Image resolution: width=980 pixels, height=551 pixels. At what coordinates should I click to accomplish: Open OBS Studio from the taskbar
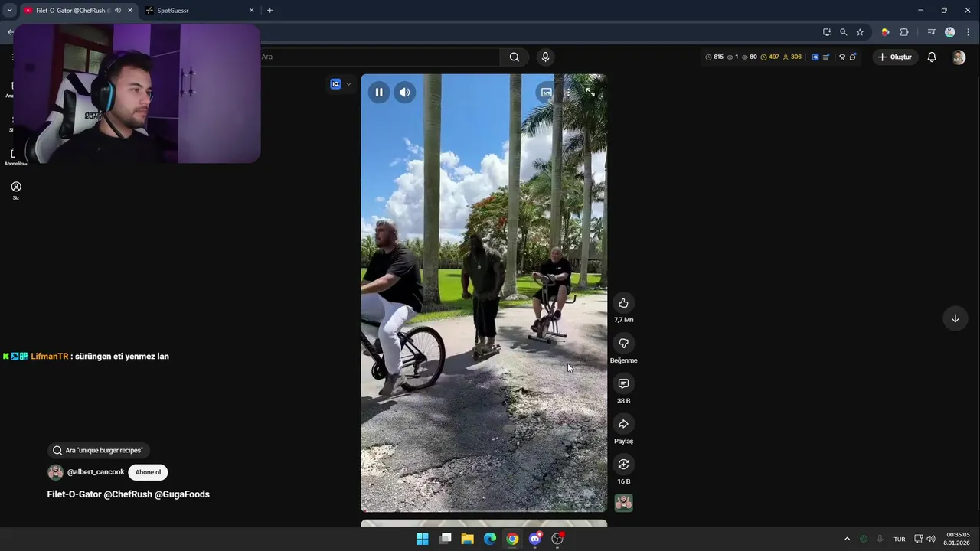coord(557,539)
